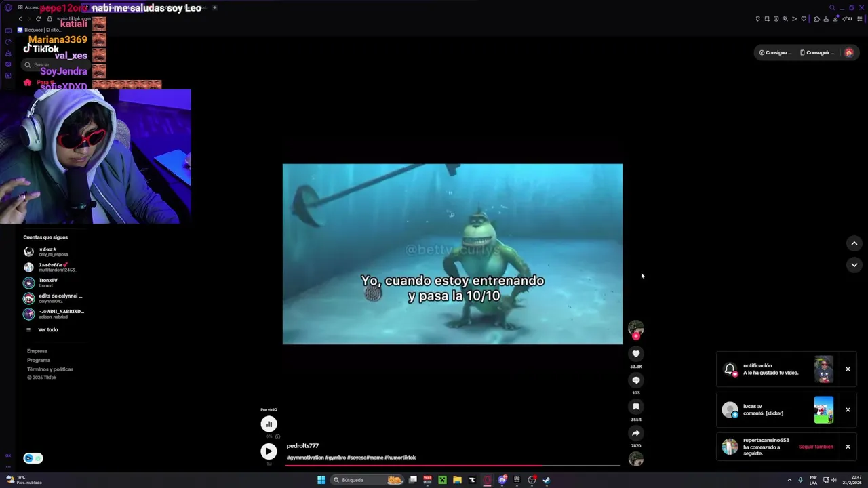Open the liked video thumbnail in notification
This screenshot has width=868, height=488.
tap(824, 369)
